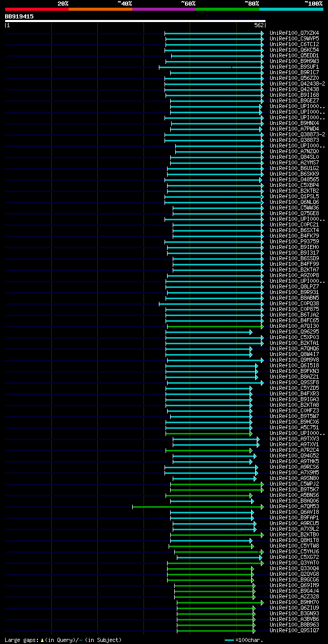This screenshot has height=644, width=328.
Task: Click the purple ~60% identity legend segment
Action: point(164,9)
